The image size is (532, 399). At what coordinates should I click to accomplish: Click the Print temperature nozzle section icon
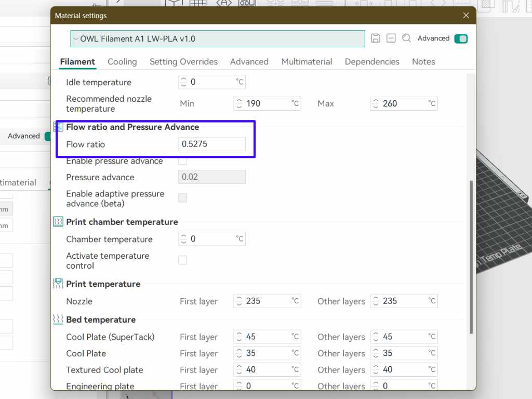point(58,284)
